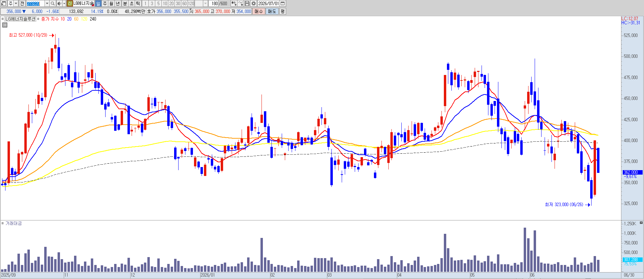Click the line chart drawing tool icon

pos(241,3)
